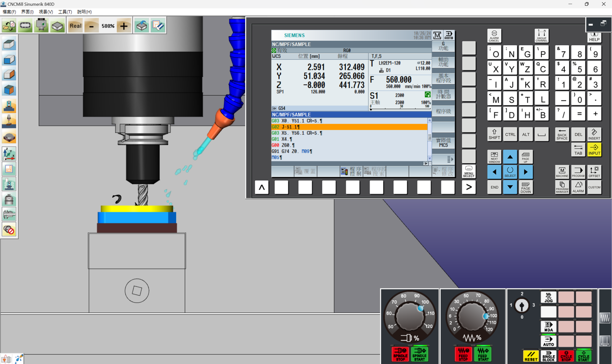Image resolution: width=612 pixels, height=364 pixels.
Task: Click GROUP CHANNEL key
Action: pyautogui.click(x=541, y=36)
